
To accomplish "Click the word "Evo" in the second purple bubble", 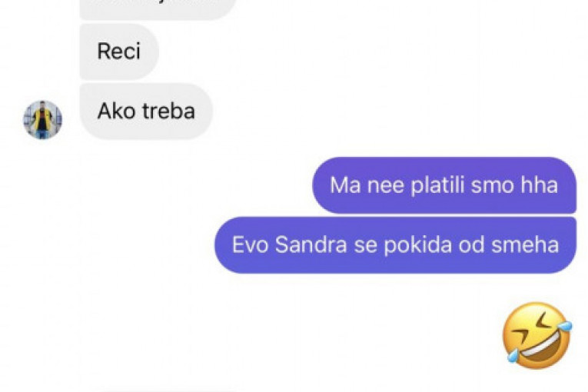I will coord(250,244).
